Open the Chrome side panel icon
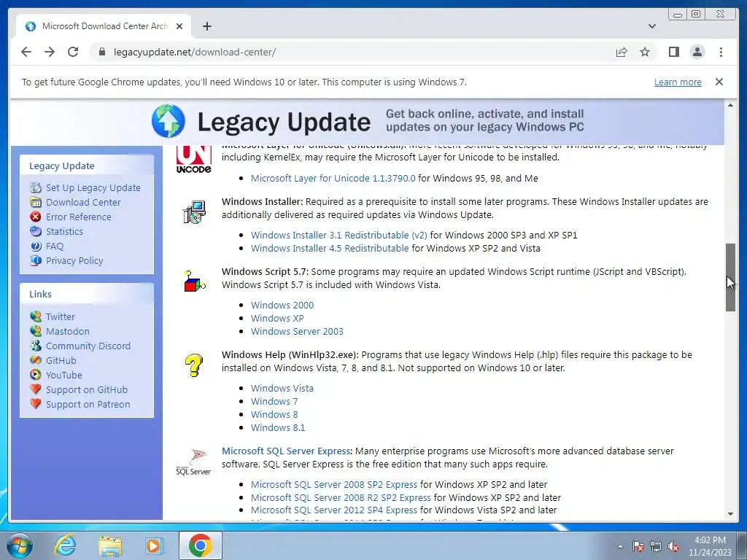This screenshot has height=560, width=747. (673, 52)
